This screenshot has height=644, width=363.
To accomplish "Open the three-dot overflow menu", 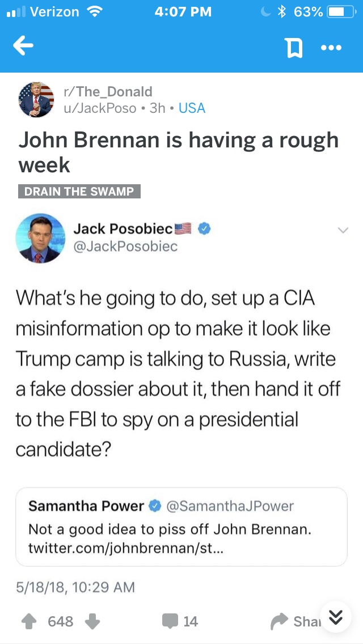I will click(331, 48).
